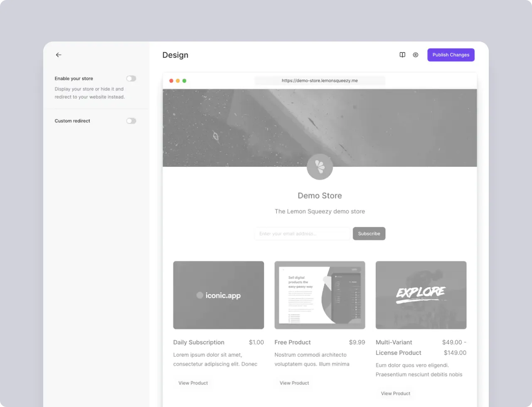Select the Daily Subscription product title
Viewport: 532px width, 407px height.
click(199, 342)
